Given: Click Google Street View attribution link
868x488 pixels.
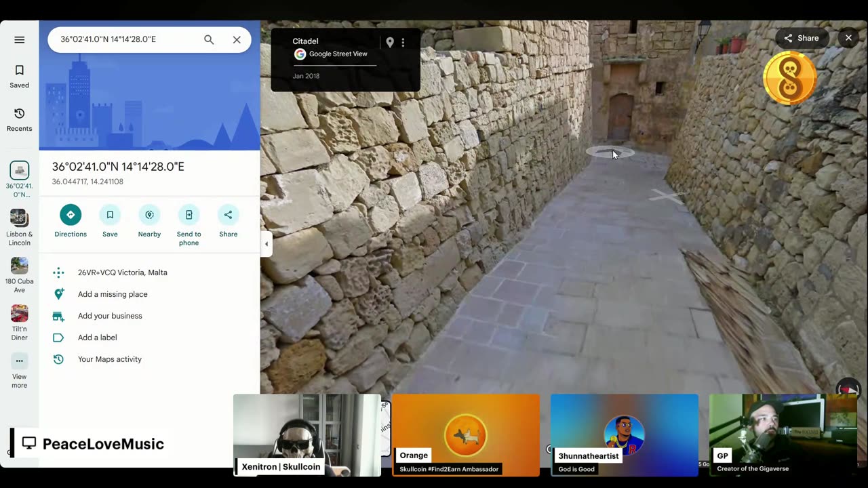Looking at the screenshot, I should click(338, 54).
